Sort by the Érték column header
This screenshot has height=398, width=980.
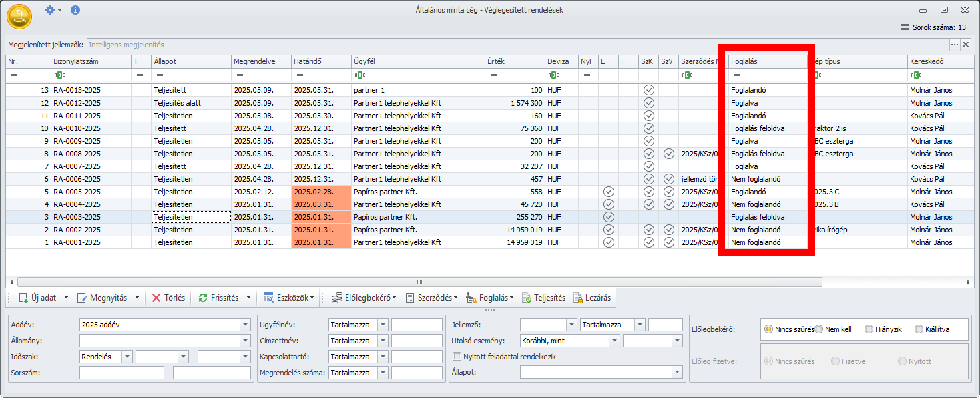515,61
